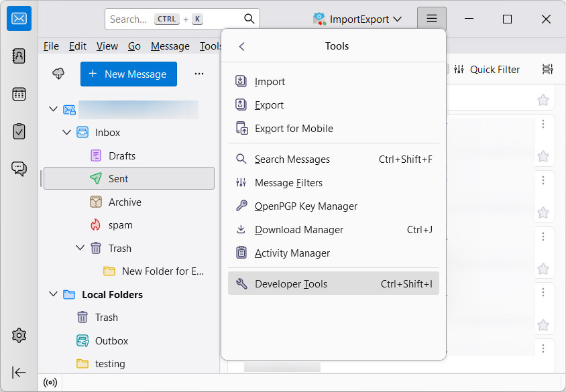
Task: Select the Archive folder
Action: (x=125, y=202)
